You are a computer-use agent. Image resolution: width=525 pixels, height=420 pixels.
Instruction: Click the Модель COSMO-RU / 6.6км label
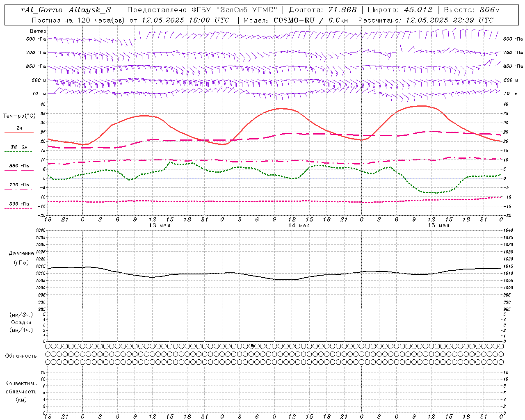(296, 20)
